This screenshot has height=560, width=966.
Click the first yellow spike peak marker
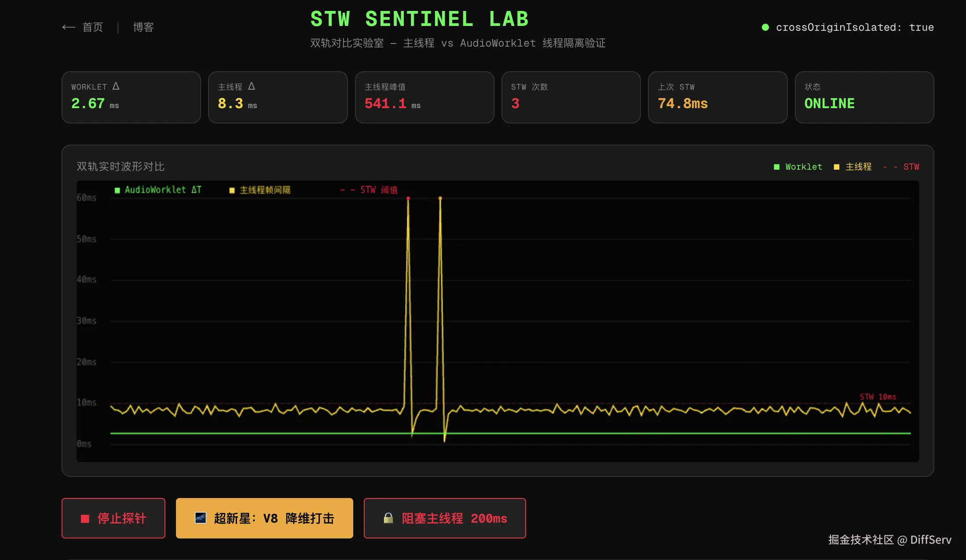408,199
